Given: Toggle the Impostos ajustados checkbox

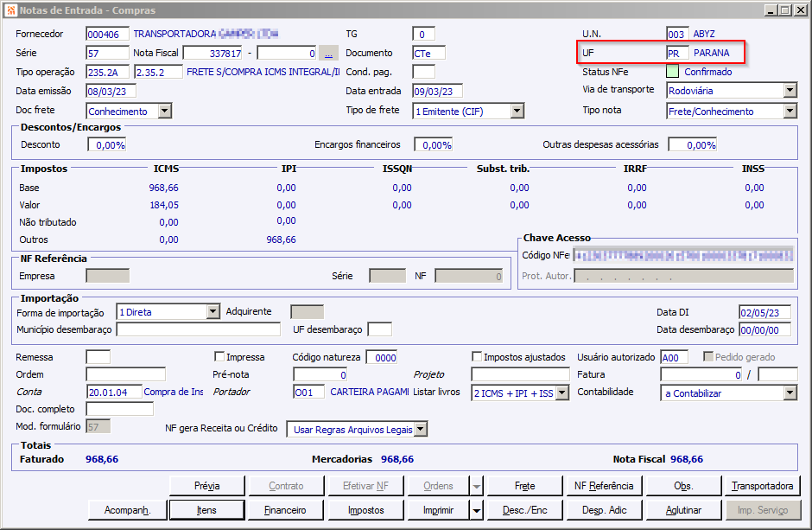Looking at the screenshot, I should click(x=477, y=356).
